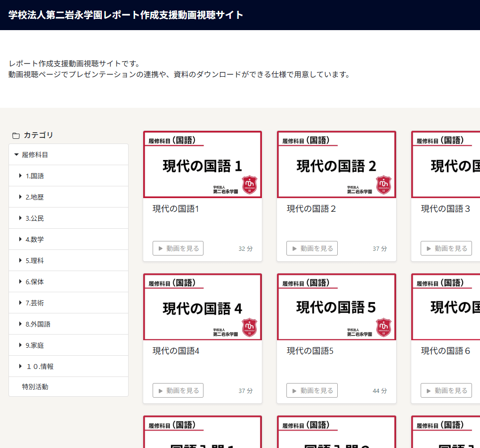Click the site title in the header
Viewport: 480px width, 448px height.
click(x=126, y=15)
